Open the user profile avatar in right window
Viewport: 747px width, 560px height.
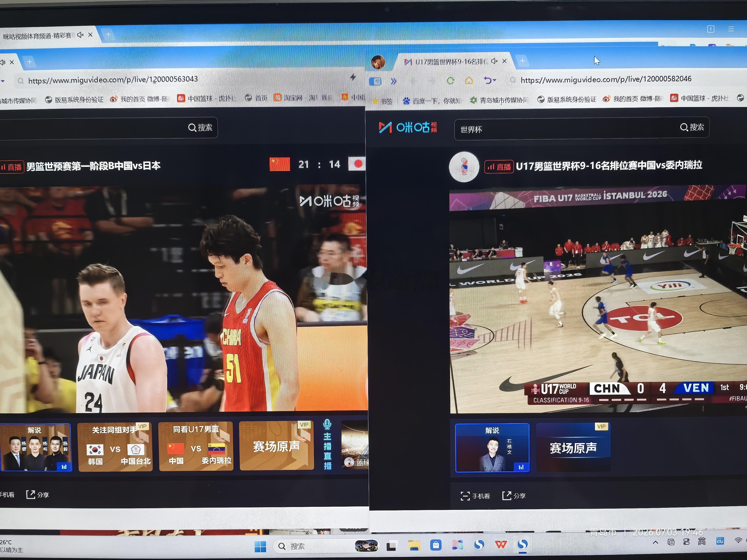(x=378, y=62)
